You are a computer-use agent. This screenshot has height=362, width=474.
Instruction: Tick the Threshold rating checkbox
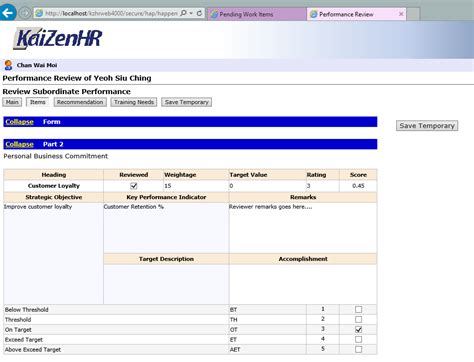click(x=358, y=319)
